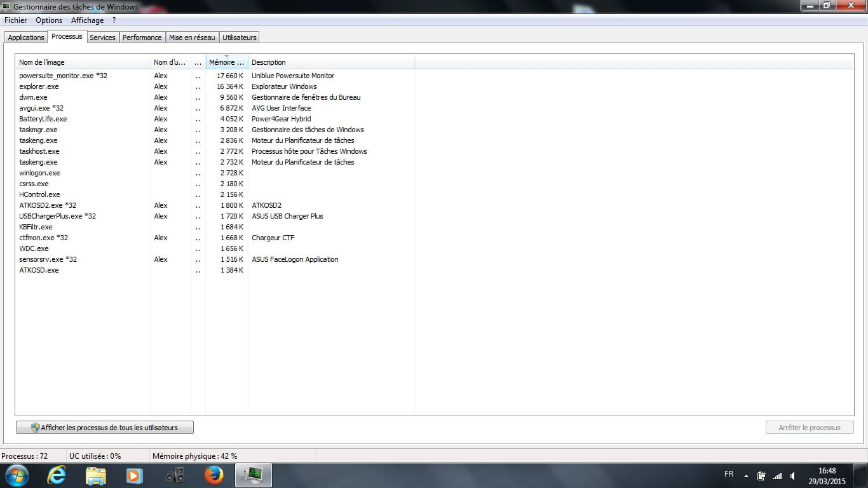Open the Affichage menu
This screenshot has width=868, height=488.
click(87, 20)
